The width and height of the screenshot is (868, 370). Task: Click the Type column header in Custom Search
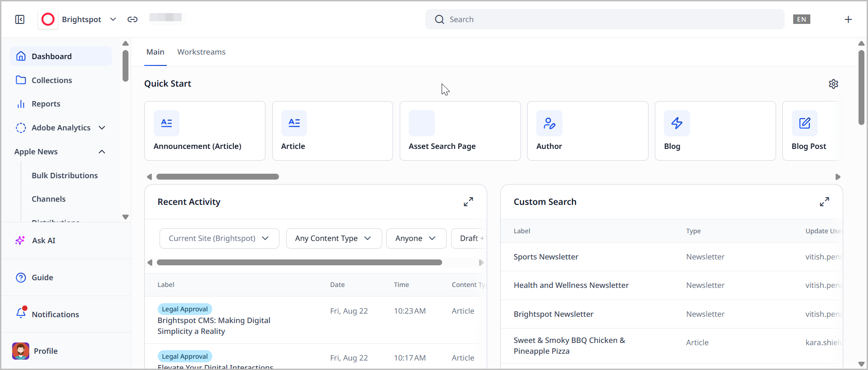[x=693, y=231]
